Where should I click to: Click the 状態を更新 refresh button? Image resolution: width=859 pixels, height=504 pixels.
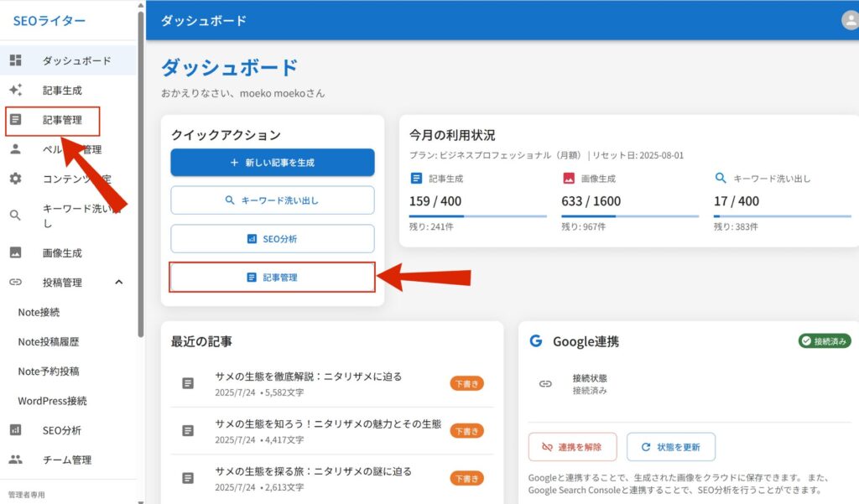coord(670,447)
